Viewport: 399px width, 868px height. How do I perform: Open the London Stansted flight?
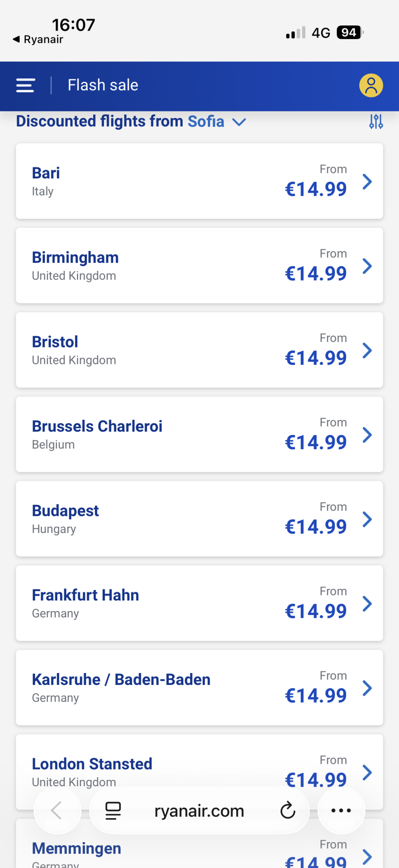[x=92, y=764]
